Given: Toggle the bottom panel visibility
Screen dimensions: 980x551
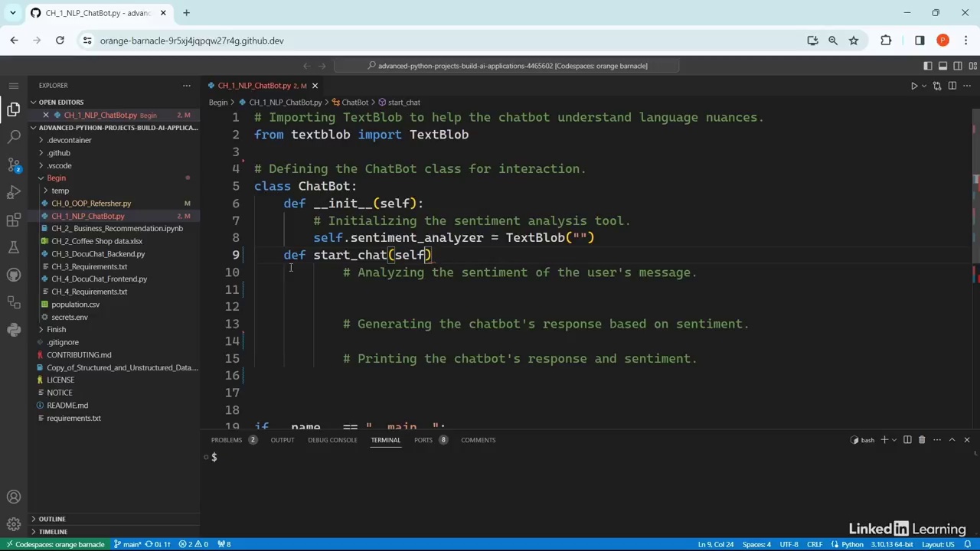Looking at the screenshot, I should [x=943, y=66].
